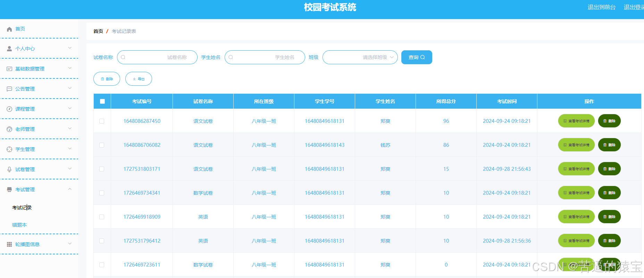Screen dimensions: 644x278
Task: Check row for exam 1727531803171
Action: tap(102, 169)
